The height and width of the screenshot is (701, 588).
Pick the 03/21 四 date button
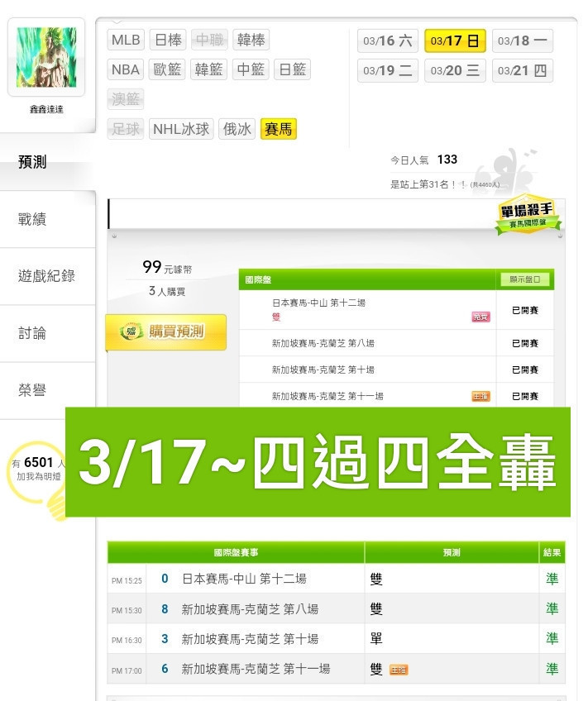(x=523, y=70)
